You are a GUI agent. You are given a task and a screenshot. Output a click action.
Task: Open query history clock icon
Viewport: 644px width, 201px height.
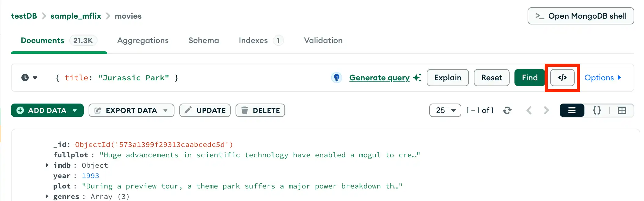29,78
